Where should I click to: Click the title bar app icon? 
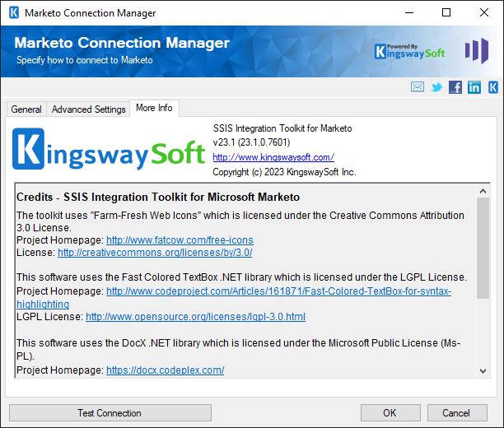(x=14, y=13)
